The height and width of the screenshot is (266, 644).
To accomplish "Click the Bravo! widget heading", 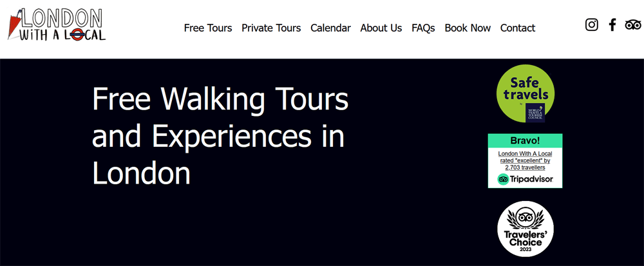I will click(525, 140).
